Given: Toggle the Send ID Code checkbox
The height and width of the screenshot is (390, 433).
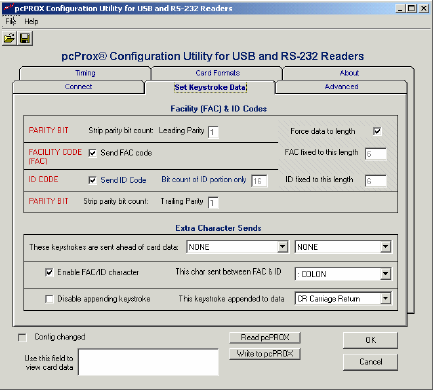Looking at the screenshot, I should [92, 180].
